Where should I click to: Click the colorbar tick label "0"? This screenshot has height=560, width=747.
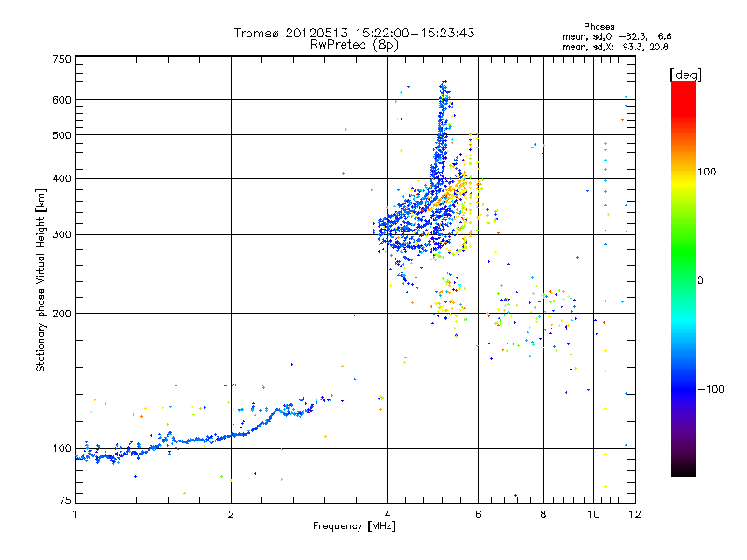tap(700, 280)
